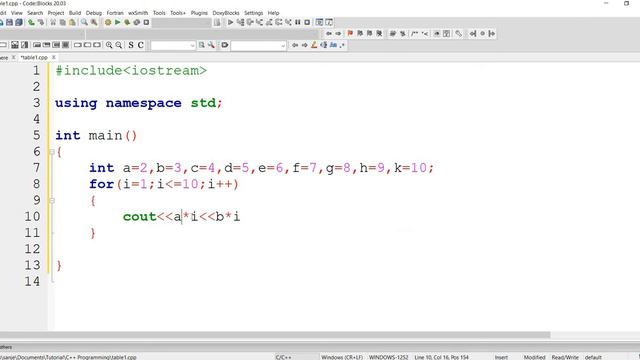
Task: Click the Rebuild icon
Action: coord(137,22)
